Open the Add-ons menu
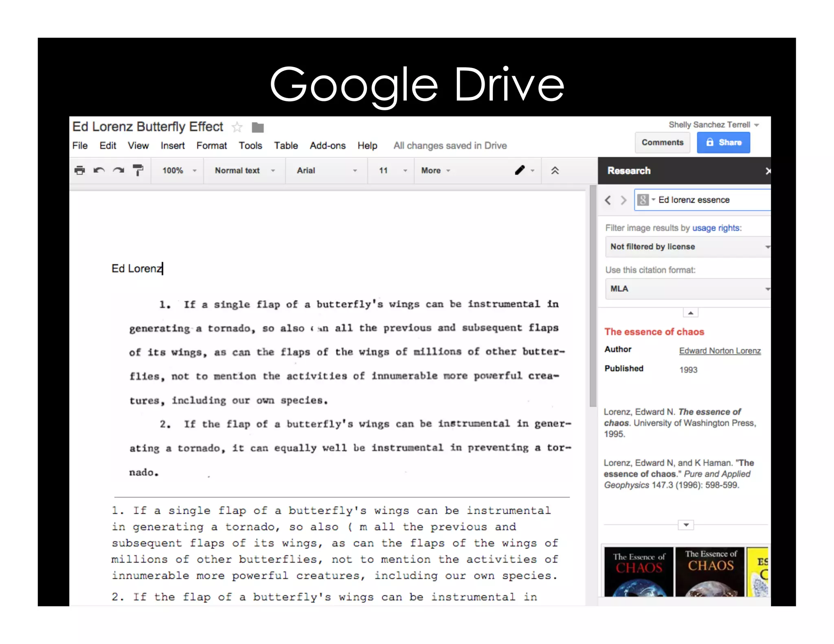The height and width of the screenshot is (644, 834). (x=327, y=146)
